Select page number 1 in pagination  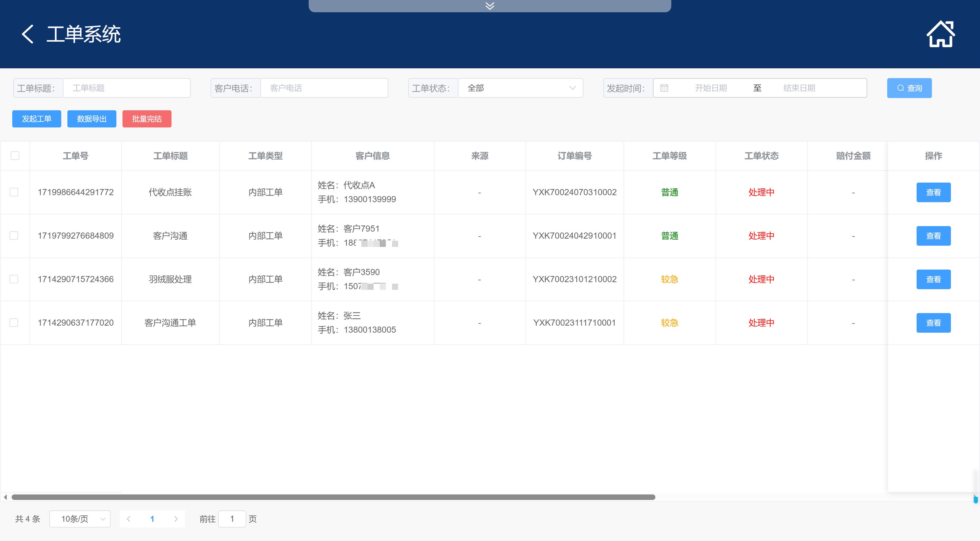(152, 519)
